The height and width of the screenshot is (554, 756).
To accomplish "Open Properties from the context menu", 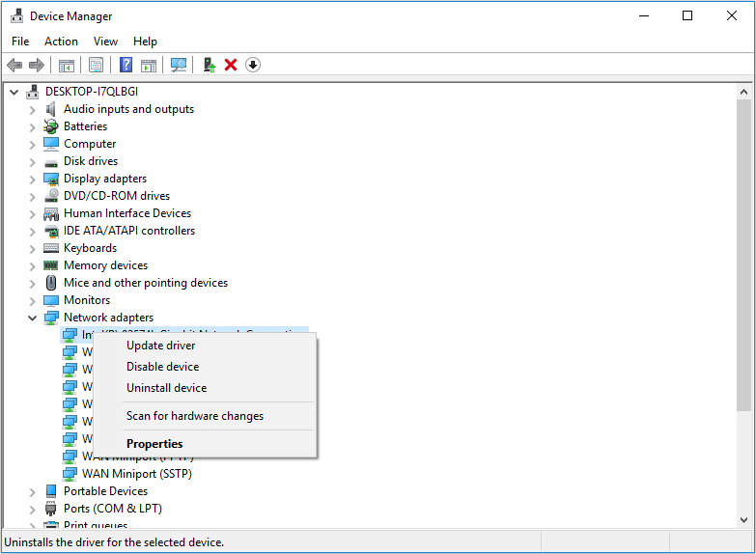I will point(206,444).
